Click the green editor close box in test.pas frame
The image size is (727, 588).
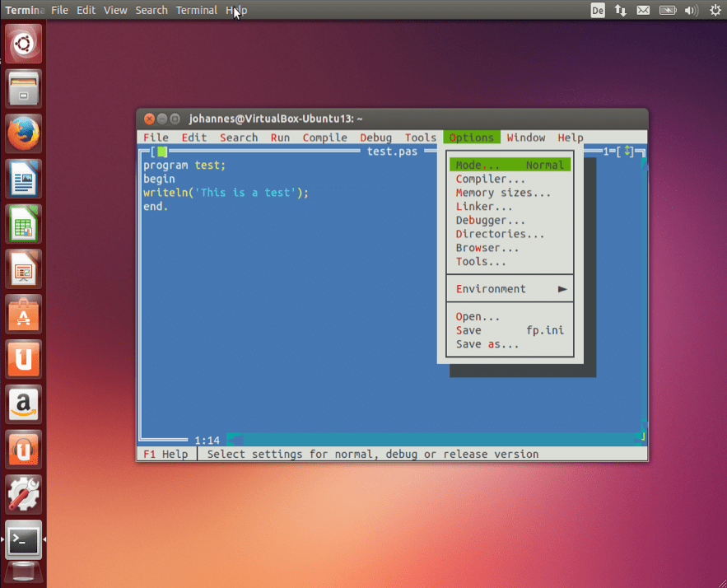click(162, 152)
